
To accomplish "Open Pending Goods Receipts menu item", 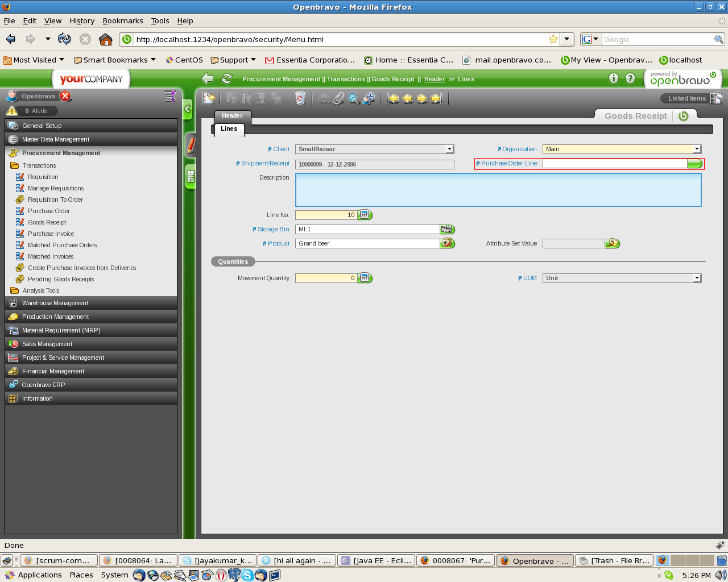I will [x=61, y=279].
